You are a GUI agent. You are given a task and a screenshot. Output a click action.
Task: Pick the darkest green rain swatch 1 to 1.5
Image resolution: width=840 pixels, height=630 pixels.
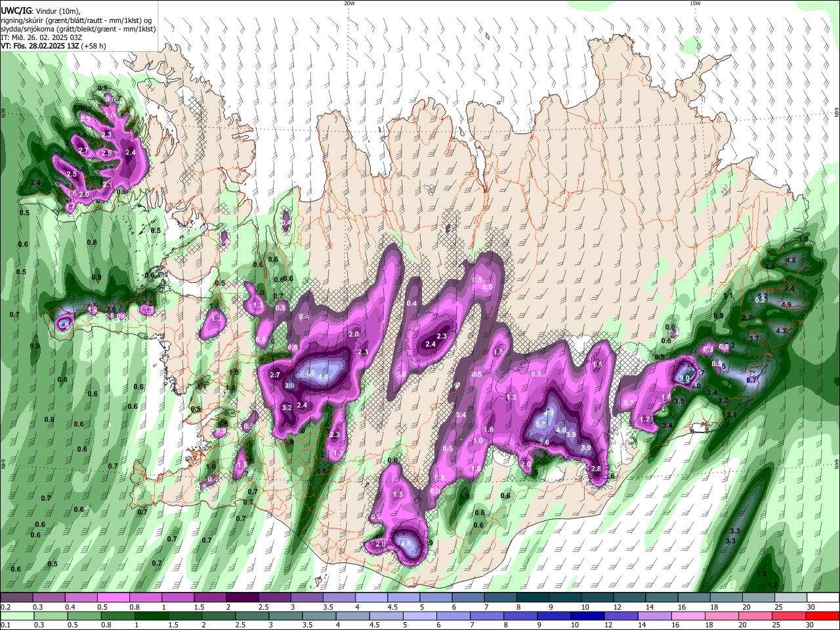[151, 616]
